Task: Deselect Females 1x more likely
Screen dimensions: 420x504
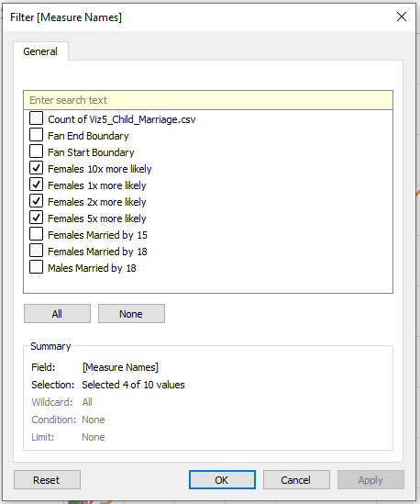Action: [x=36, y=185]
